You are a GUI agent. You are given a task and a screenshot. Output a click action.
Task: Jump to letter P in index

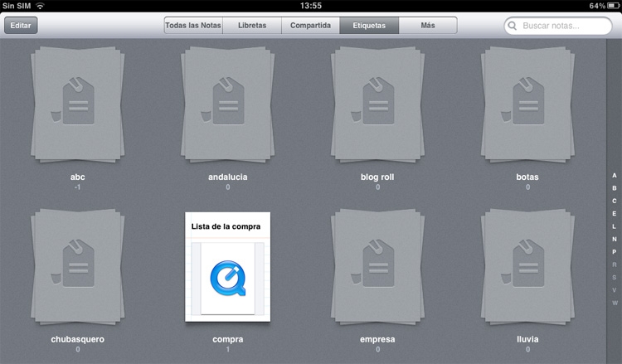[615, 252]
